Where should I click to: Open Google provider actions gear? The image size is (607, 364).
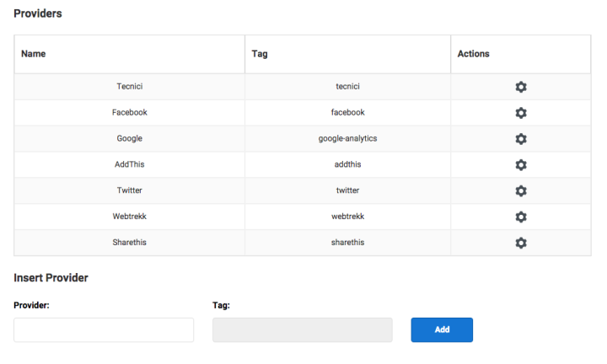(x=520, y=139)
